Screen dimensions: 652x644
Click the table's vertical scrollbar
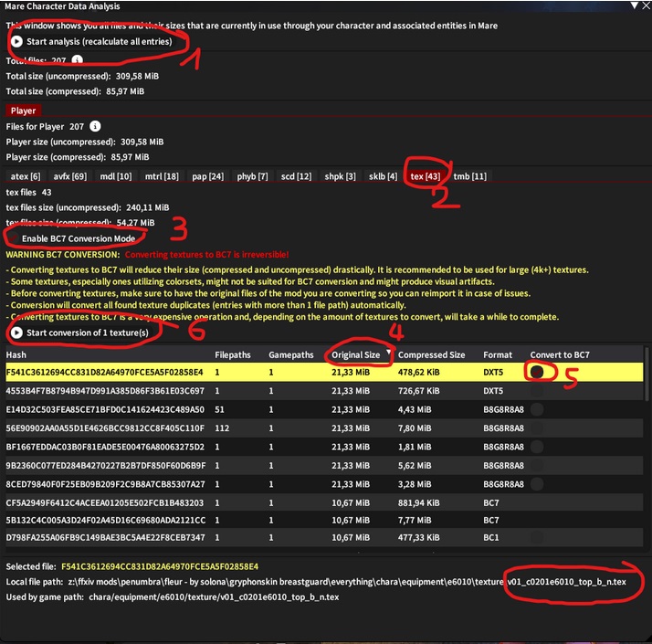pos(647,375)
